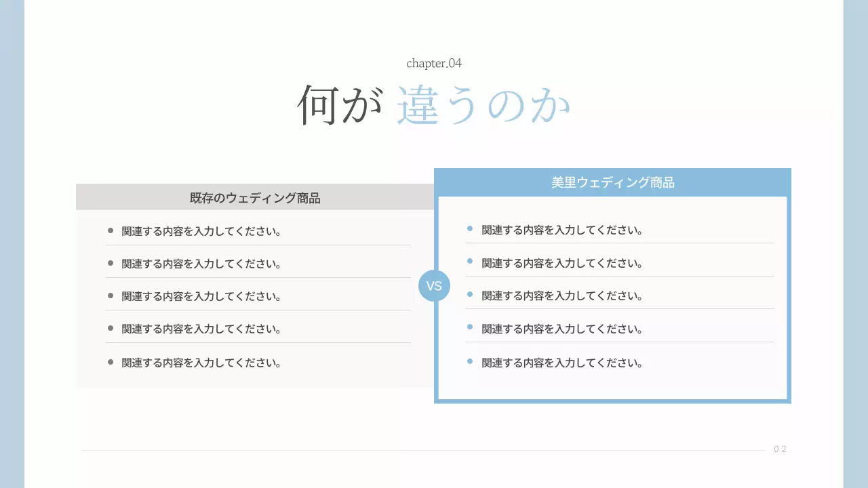Screen dimensions: 868x488
Task: Click the chapter.04 label above the title
Action: 433,63
